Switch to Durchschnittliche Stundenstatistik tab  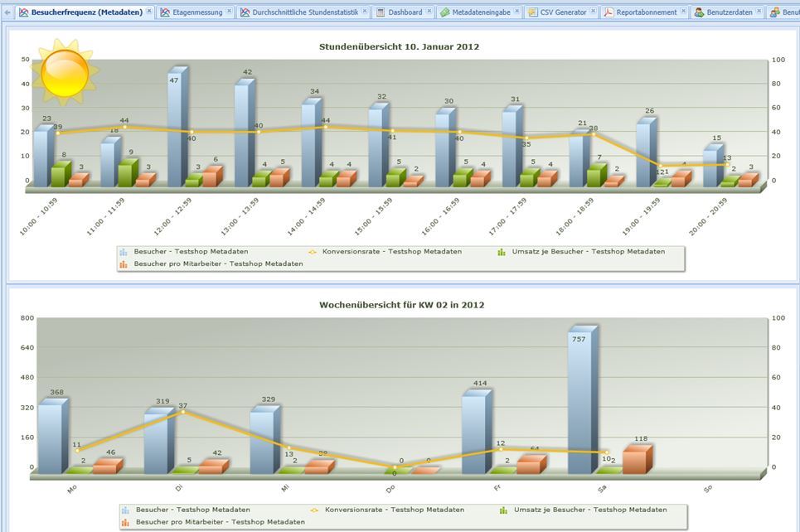305,12
